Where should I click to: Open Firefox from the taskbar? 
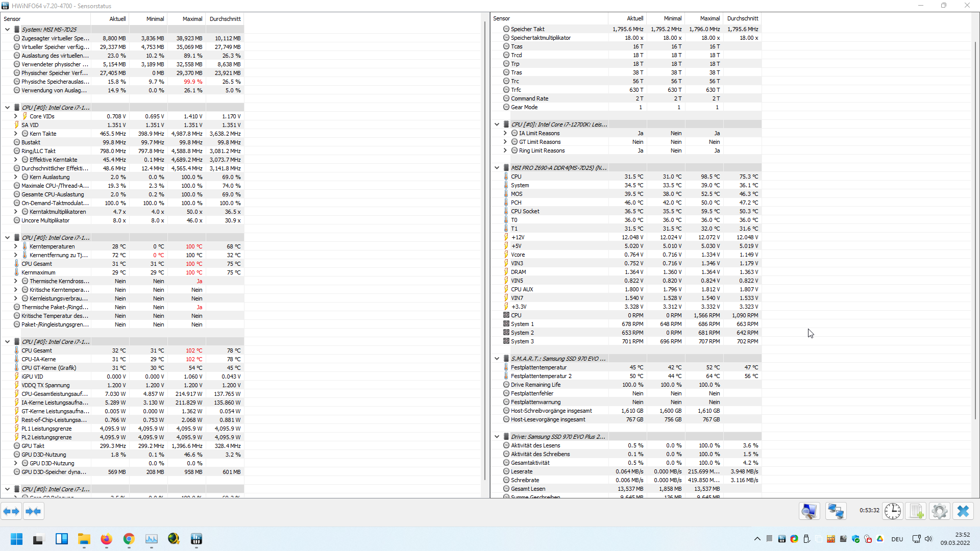click(x=106, y=539)
